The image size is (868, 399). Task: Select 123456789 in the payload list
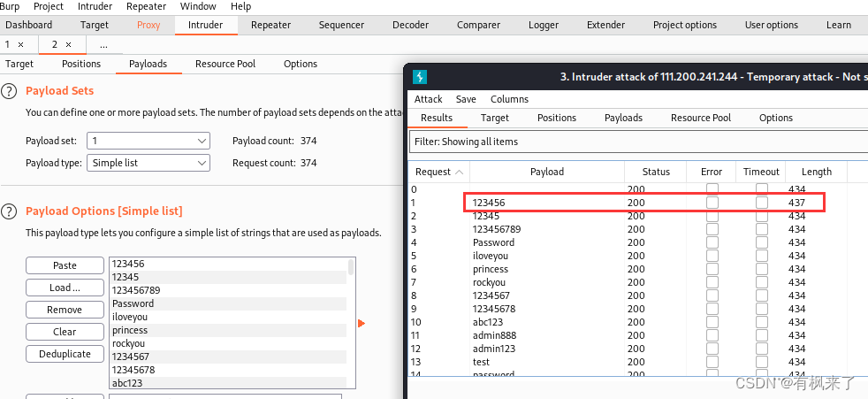[228, 290]
